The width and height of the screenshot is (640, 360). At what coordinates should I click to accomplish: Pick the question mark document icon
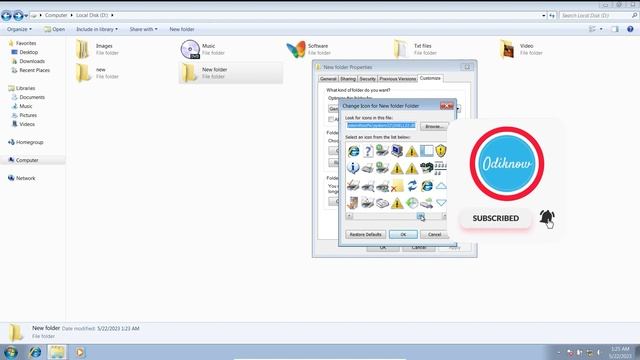tap(368, 151)
